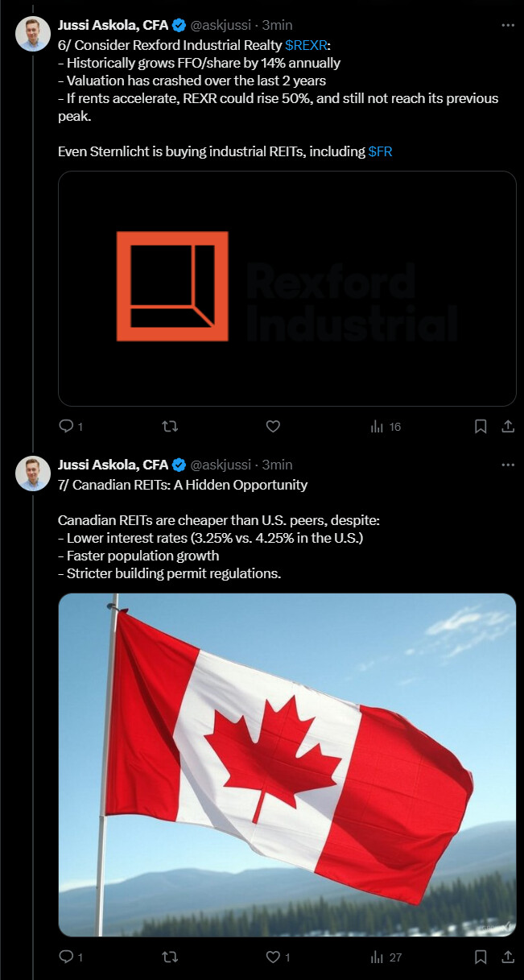
Task: Share the Rexford Industrial tweet
Action: pos(508,427)
